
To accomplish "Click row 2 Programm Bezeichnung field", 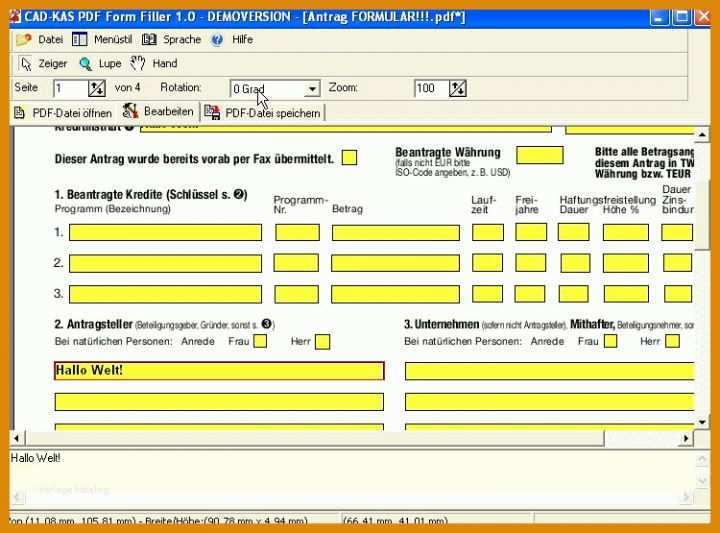I will (x=165, y=264).
